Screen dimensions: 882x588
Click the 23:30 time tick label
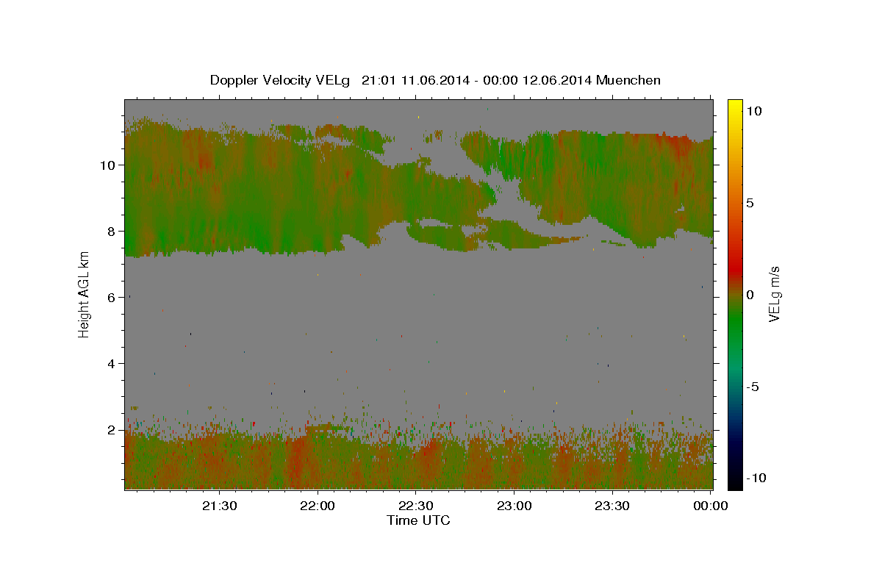coord(612,506)
